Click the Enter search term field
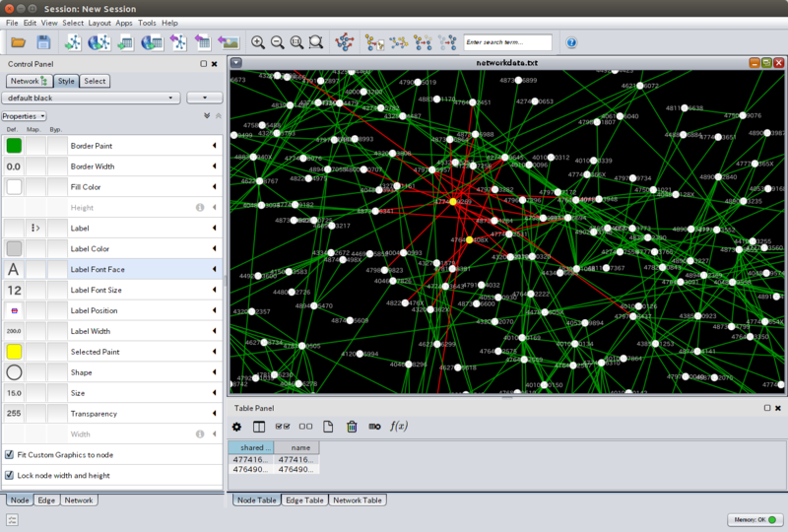This screenshot has width=788, height=532. point(507,42)
